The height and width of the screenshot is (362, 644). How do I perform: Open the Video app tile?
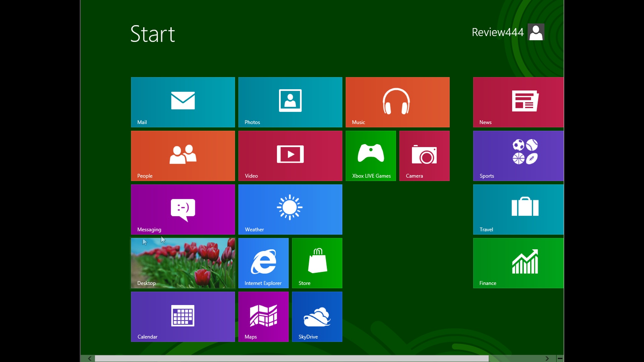click(x=290, y=156)
